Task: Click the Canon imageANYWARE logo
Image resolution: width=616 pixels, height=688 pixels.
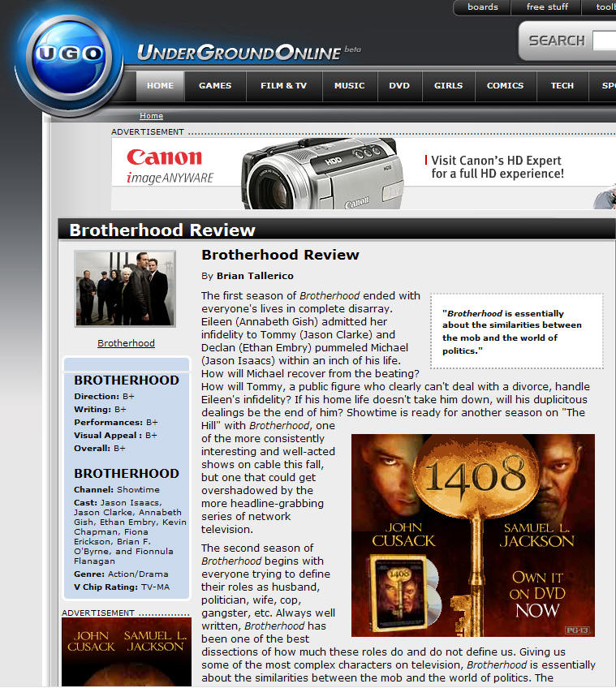Action: coord(170,166)
